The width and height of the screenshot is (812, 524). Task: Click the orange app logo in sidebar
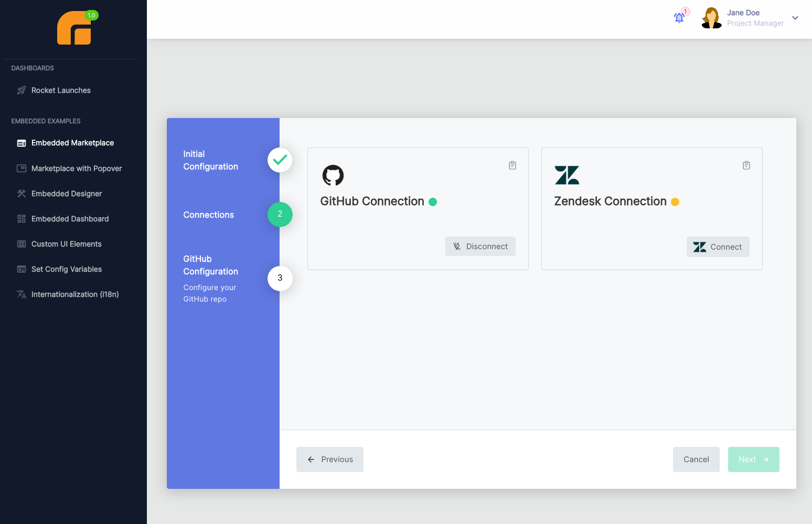pyautogui.click(x=72, y=28)
